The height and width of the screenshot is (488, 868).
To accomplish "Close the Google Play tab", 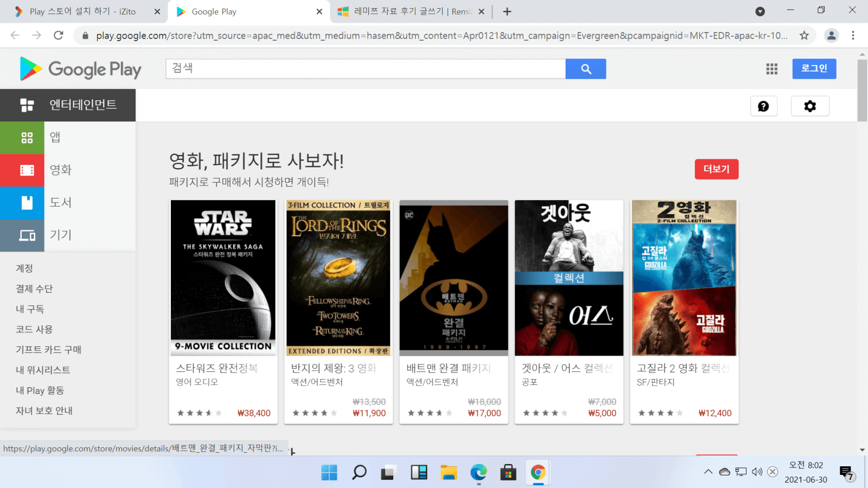I will 319,11.
